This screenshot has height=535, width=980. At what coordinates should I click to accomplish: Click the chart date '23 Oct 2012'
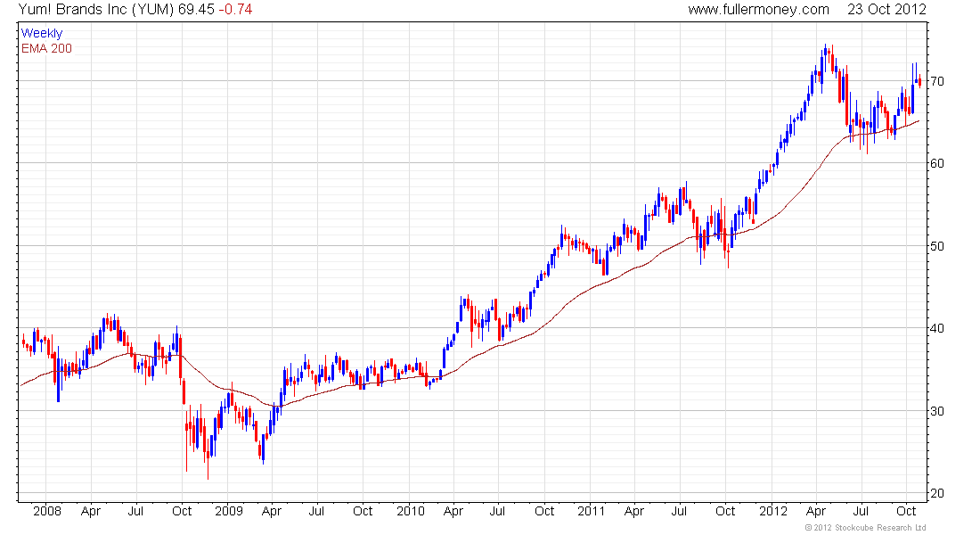coord(886,10)
